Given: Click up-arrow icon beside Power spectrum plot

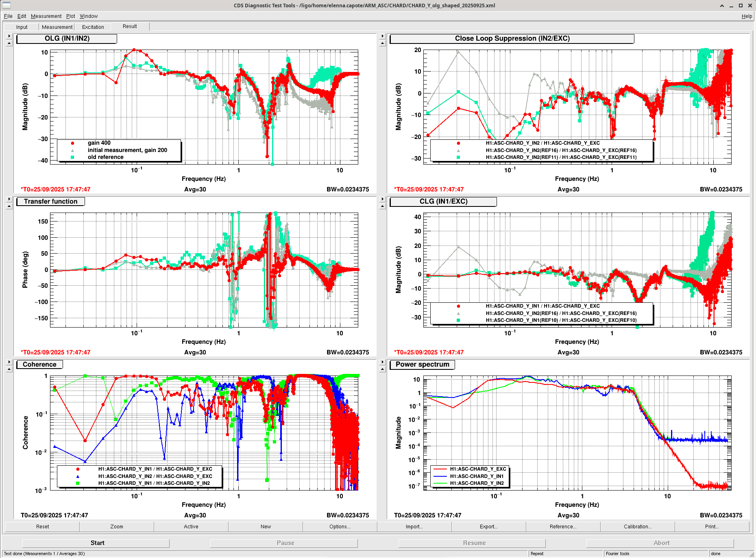Looking at the screenshot, I should [x=382, y=369].
